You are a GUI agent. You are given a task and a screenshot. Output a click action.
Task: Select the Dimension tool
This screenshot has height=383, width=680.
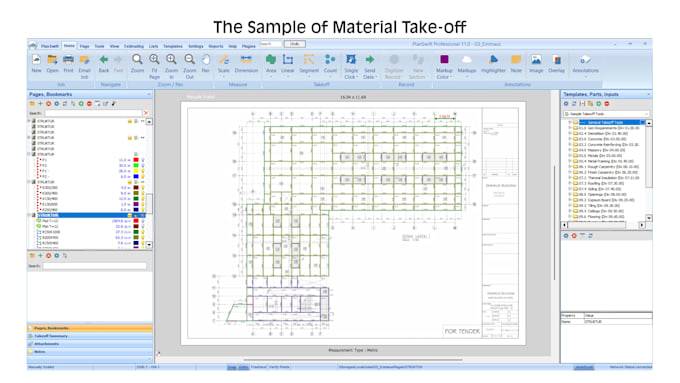click(x=246, y=59)
